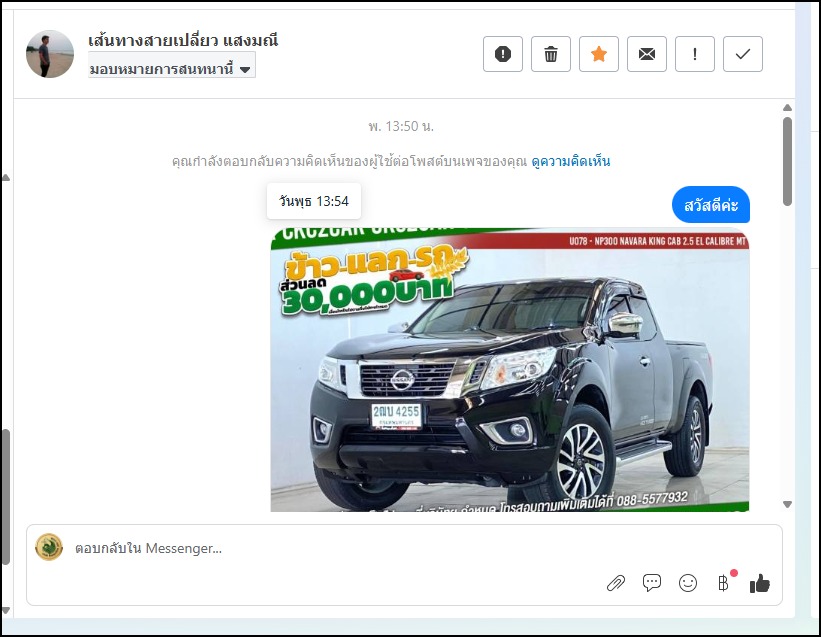Click the chat scrollbar down arrow
The height and width of the screenshot is (637, 821).
point(787,505)
